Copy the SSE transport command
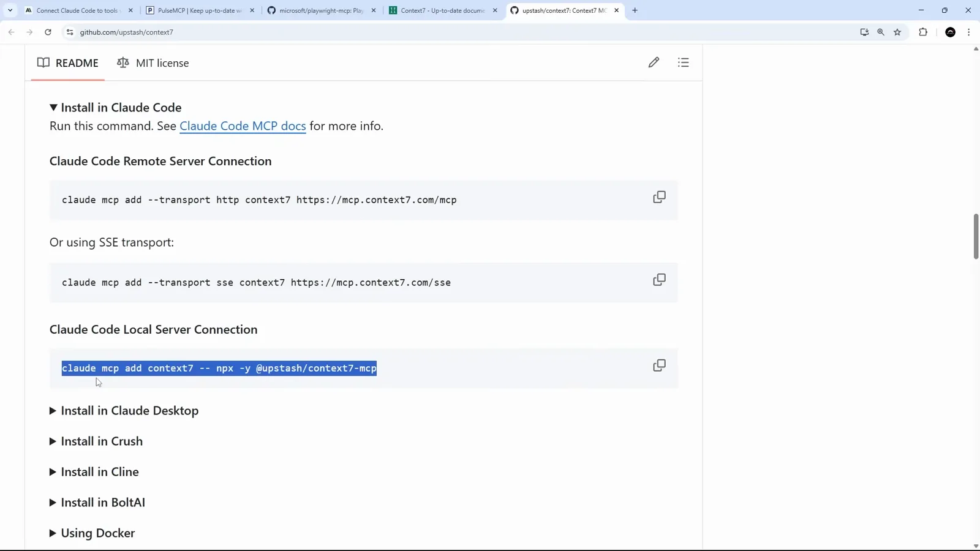 tap(659, 280)
